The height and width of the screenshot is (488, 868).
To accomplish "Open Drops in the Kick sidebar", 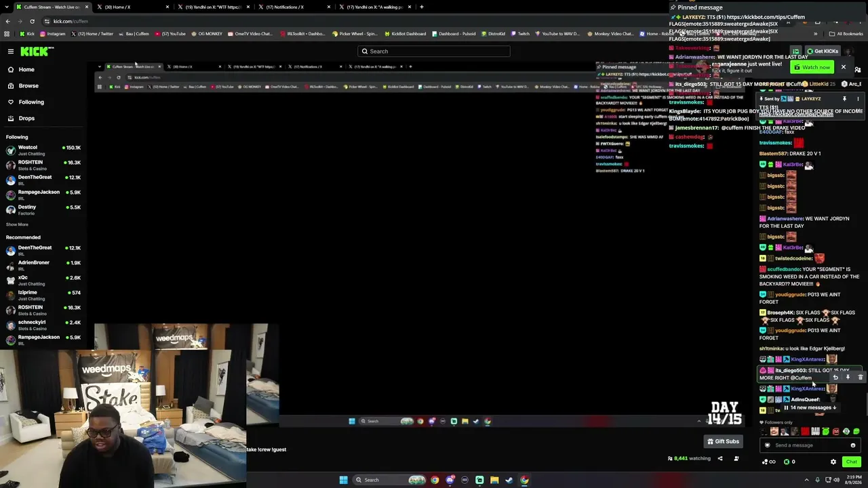I will click(26, 118).
